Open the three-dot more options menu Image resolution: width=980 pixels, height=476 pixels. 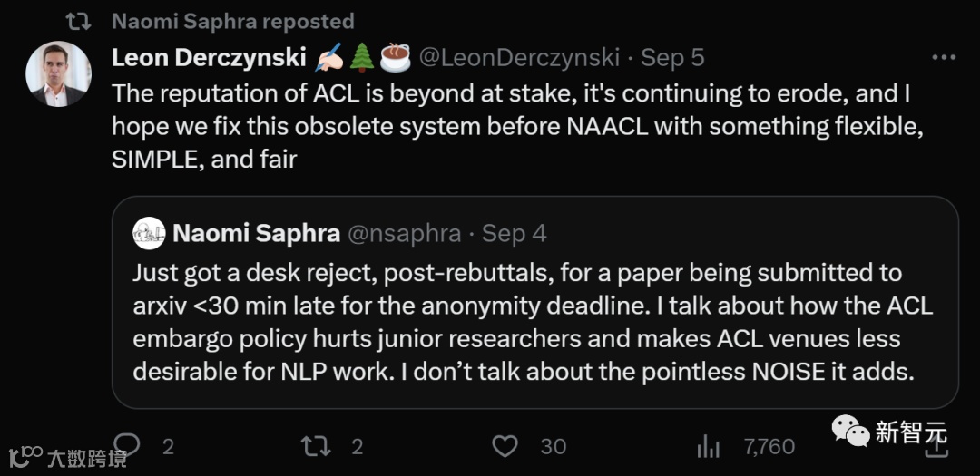tap(944, 58)
